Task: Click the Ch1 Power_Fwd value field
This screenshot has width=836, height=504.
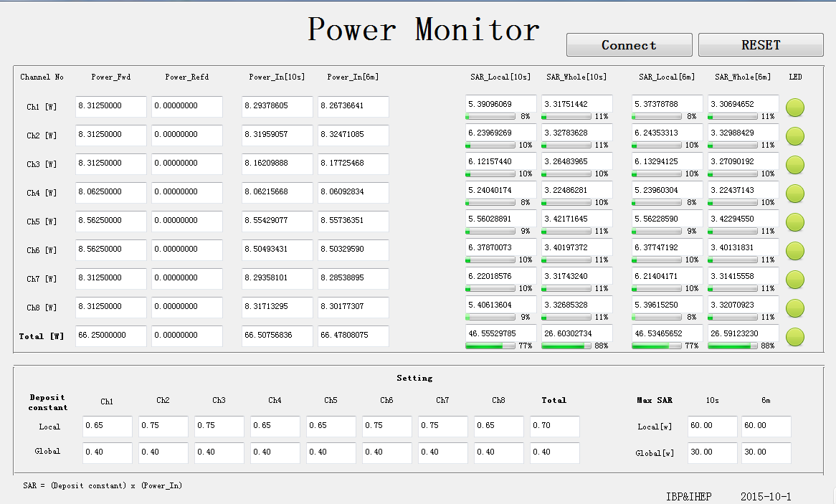Action: pos(110,106)
